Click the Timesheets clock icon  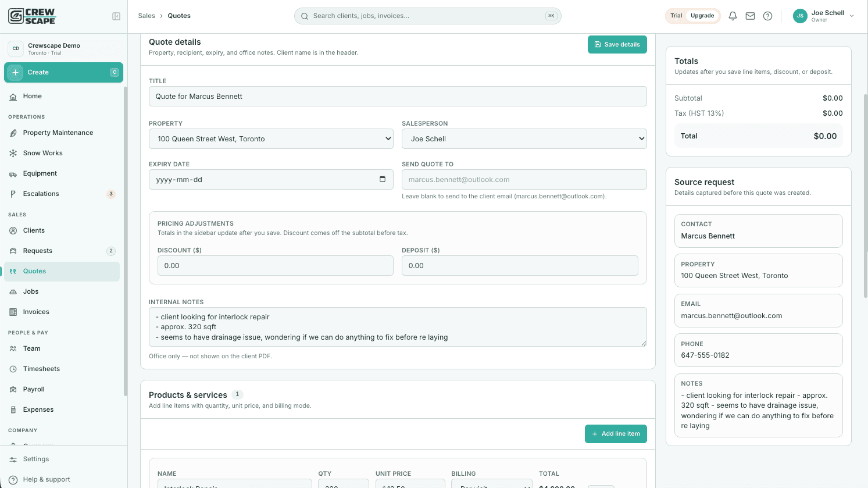point(13,369)
